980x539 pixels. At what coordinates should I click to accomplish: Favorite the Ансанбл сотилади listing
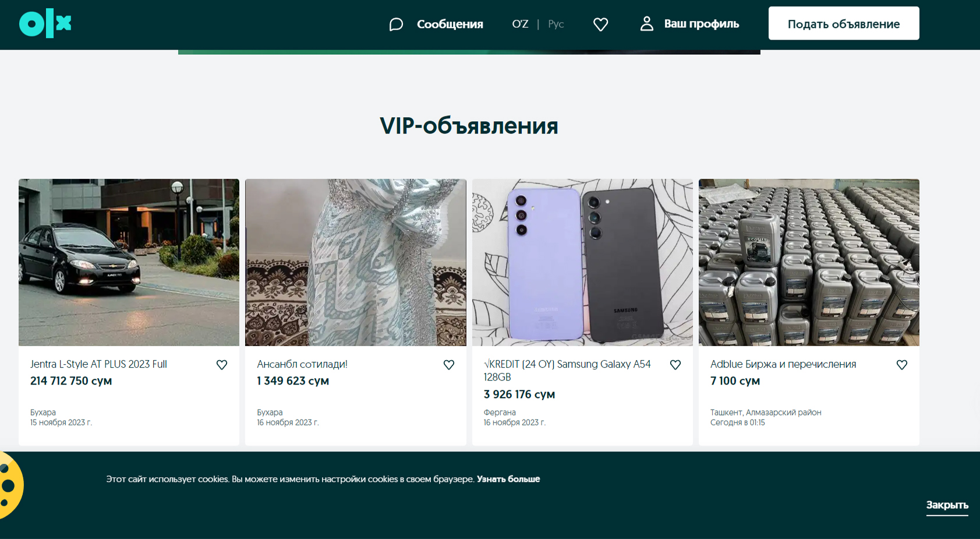(449, 365)
